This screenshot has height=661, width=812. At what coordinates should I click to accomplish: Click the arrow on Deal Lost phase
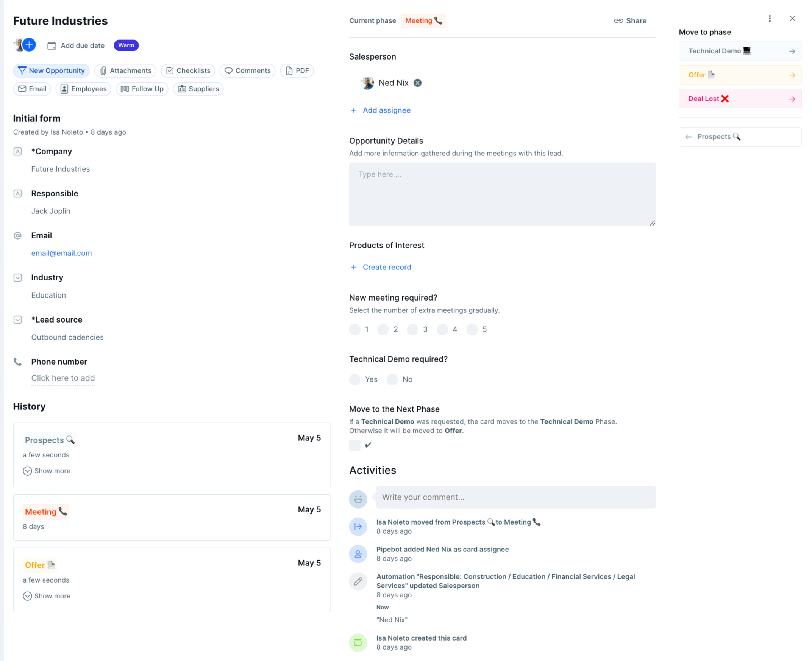point(792,99)
